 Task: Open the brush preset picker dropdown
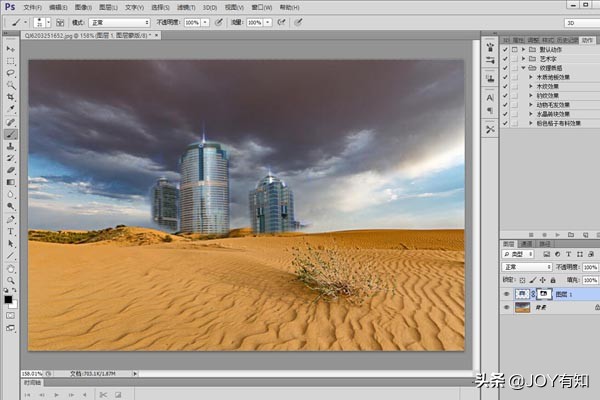[48, 23]
